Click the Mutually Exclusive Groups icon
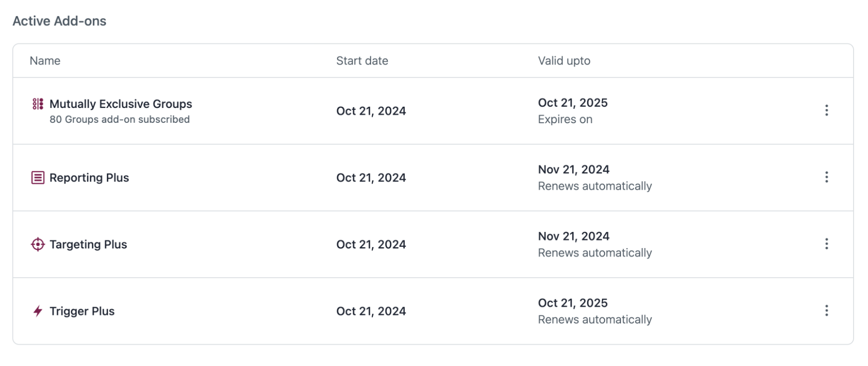 tap(38, 104)
